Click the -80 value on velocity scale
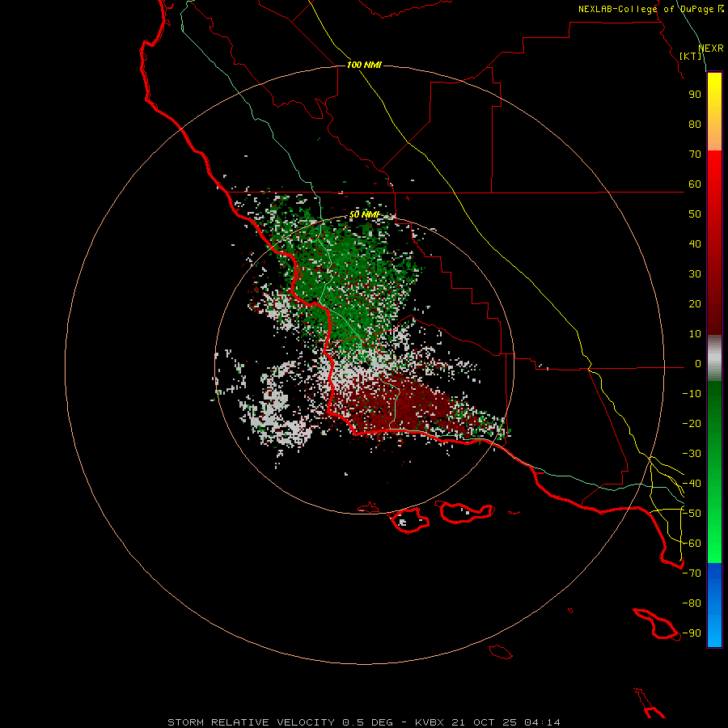Image resolution: width=728 pixels, height=728 pixels. point(692,603)
